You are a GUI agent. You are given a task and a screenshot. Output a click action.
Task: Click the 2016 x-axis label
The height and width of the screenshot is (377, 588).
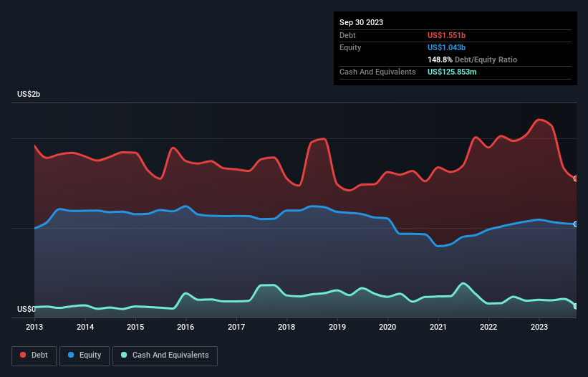click(x=185, y=328)
